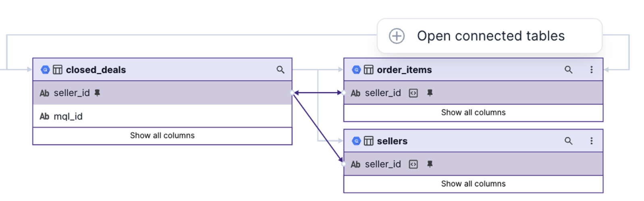Click the order_items seller_id code icon
The image size is (644, 201).
(x=413, y=93)
